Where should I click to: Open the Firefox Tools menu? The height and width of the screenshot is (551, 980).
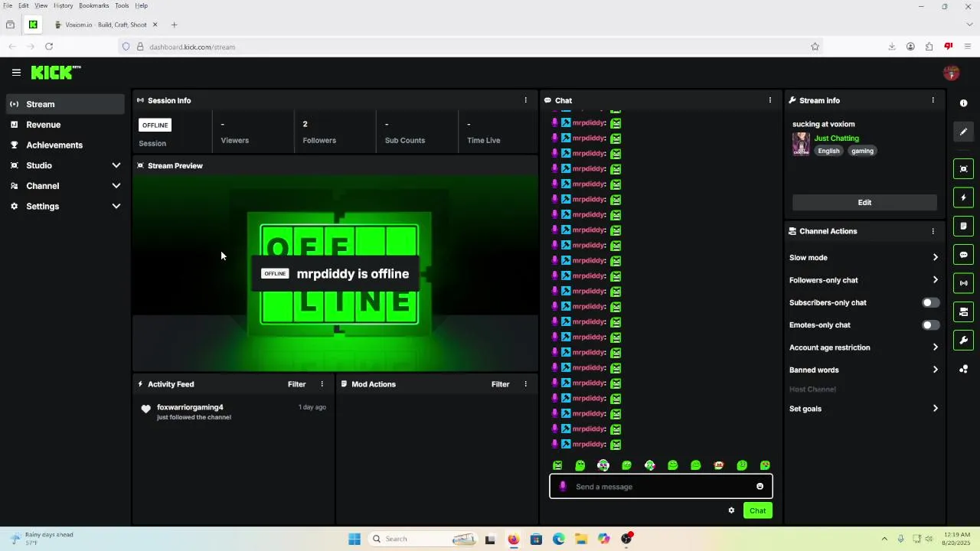pos(122,5)
